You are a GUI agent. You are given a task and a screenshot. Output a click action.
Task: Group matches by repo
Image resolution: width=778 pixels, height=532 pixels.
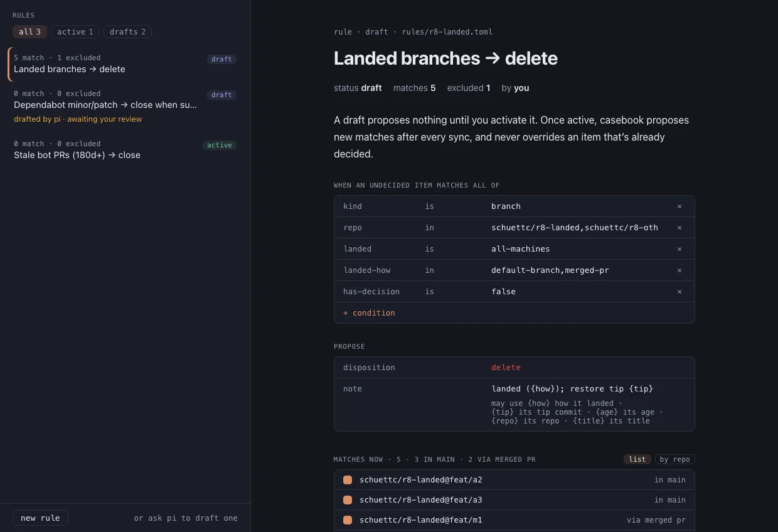coord(674,459)
